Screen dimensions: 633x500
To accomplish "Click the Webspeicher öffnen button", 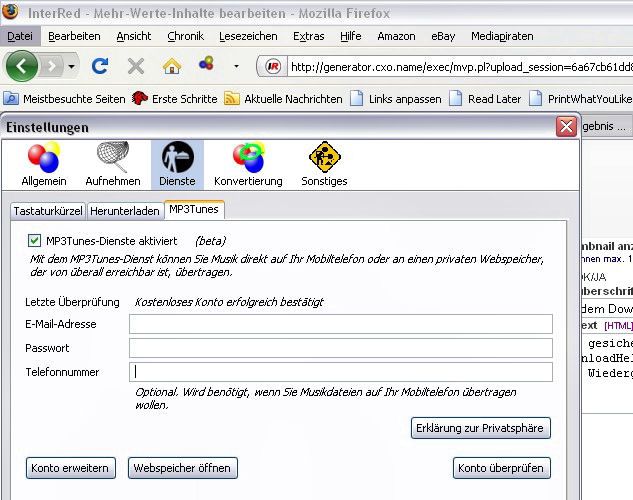I will pyautogui.click(x=182, y=468).
